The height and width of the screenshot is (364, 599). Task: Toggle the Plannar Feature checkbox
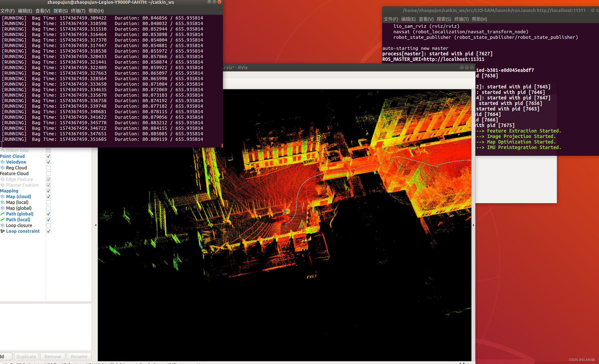coord(49,185)
